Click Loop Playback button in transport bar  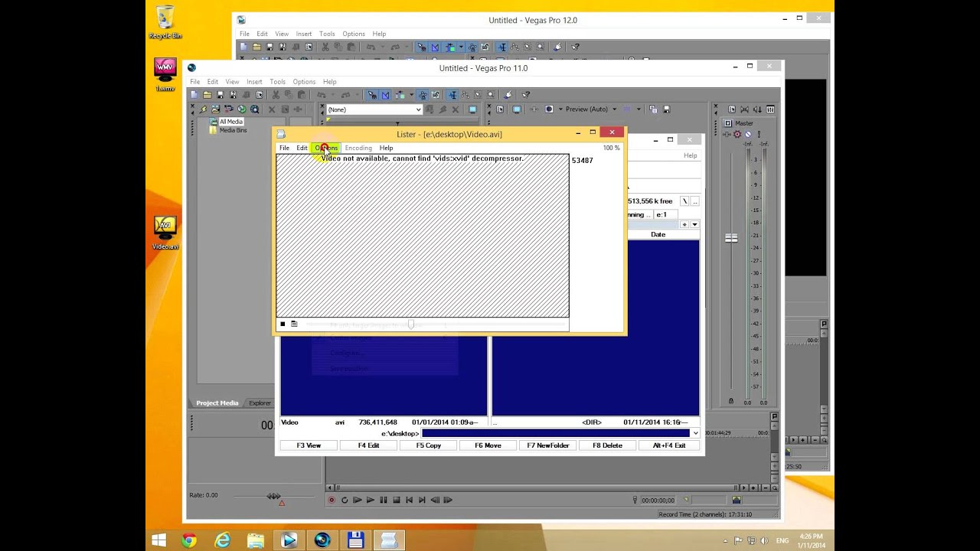[345, 500]
